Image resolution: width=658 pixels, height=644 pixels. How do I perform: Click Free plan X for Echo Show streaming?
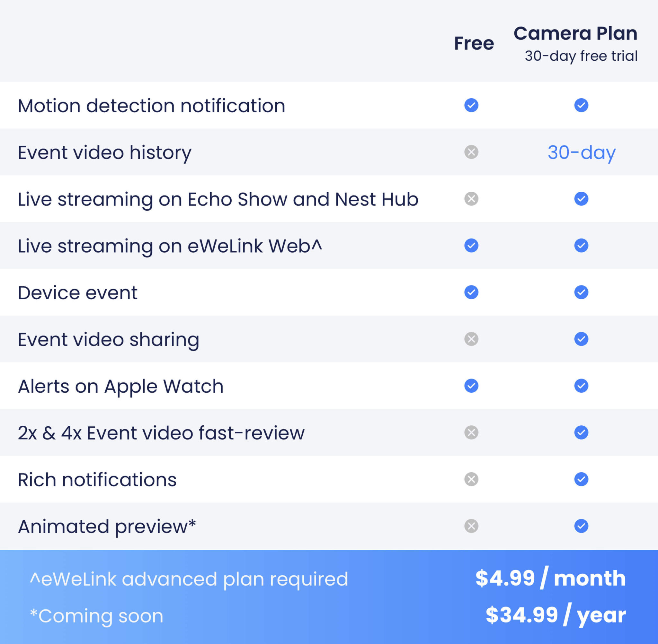[471, 199]
